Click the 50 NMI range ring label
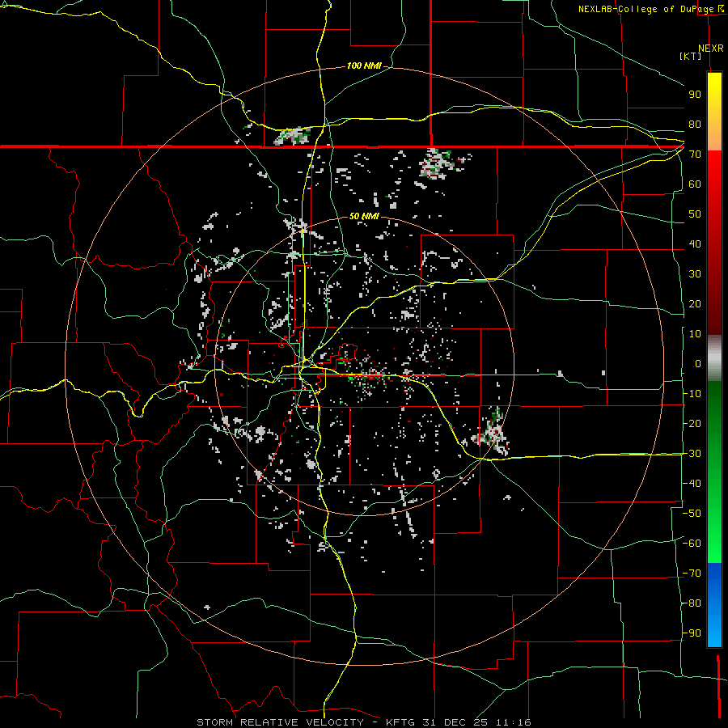The image size is (728, 728). tap(364, 216)
